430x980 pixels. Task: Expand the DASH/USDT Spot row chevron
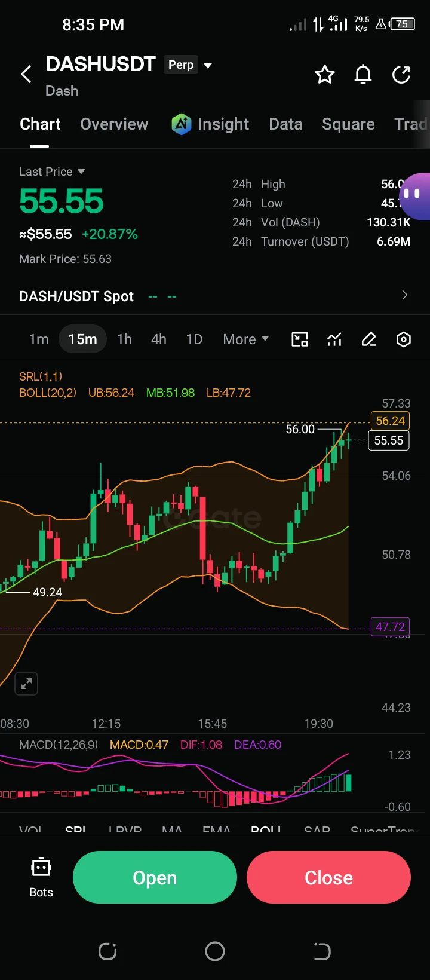click(x=405, y=295)
